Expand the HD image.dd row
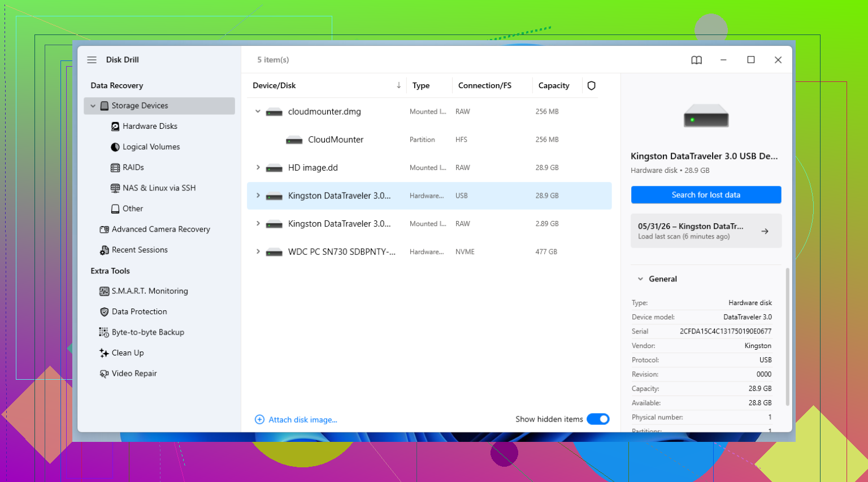Viewport: 868px width, 482px height. tap(258, 167)
